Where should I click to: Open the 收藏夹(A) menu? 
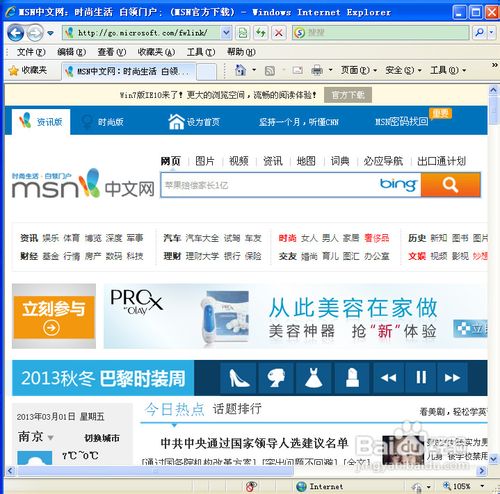click(156, 52)
